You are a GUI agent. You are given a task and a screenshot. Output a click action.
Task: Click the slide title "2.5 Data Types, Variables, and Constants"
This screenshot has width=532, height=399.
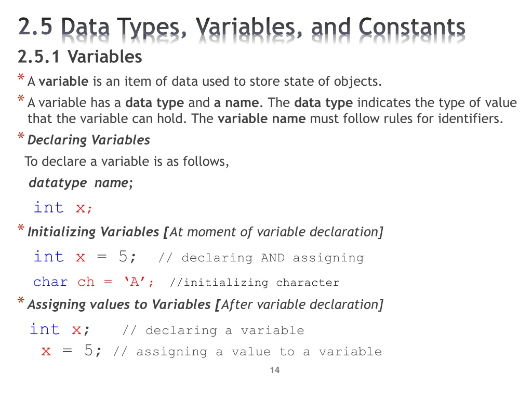[x=242, y=27]
